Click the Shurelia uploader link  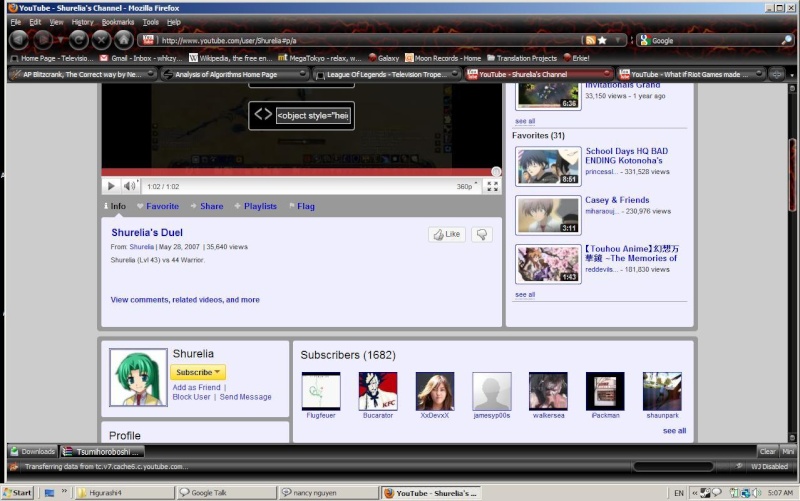(141, 247)
